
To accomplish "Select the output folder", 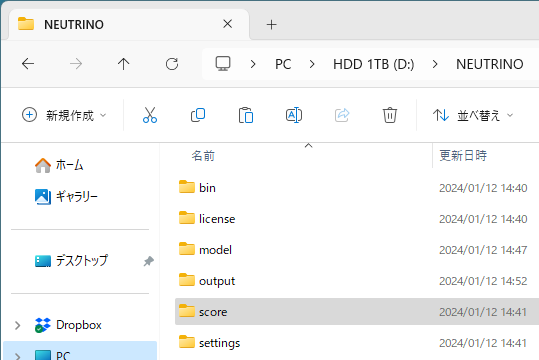I will pos(357,281).
